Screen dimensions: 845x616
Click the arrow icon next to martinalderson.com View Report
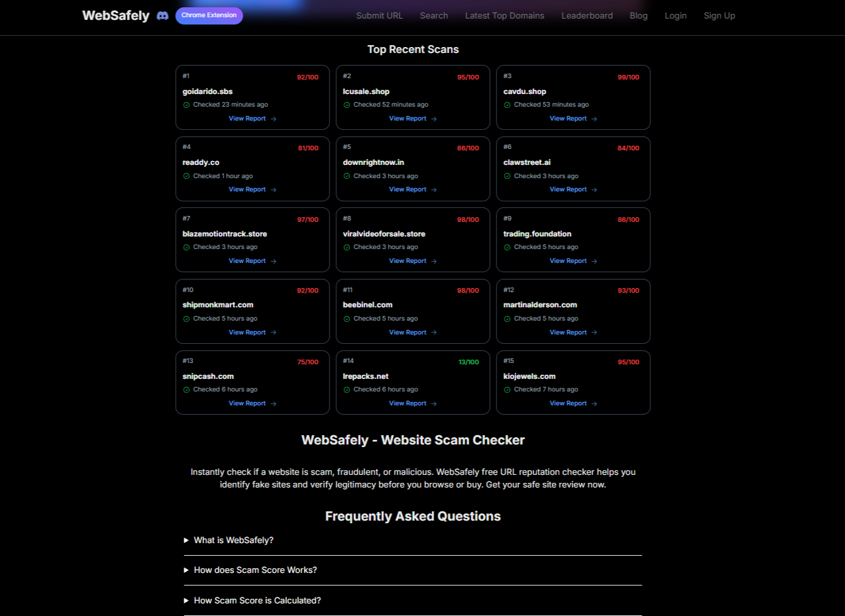click(x=594, y=332)
